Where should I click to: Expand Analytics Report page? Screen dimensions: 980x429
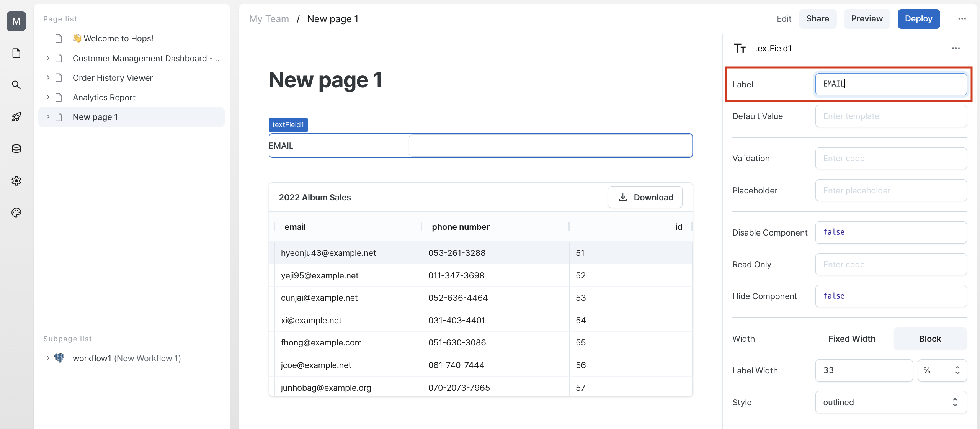coord(48,97)
